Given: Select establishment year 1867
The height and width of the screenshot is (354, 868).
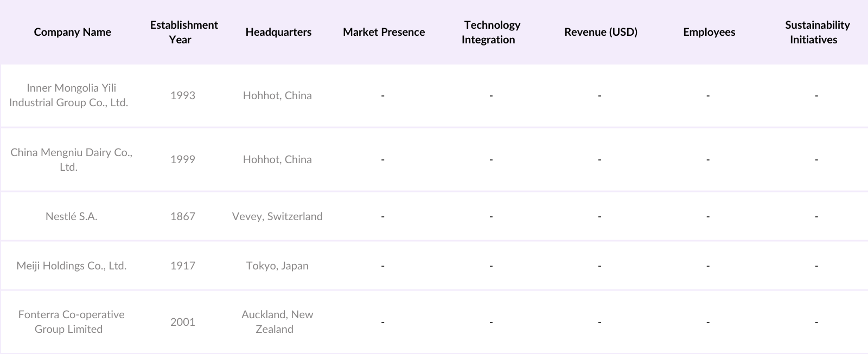Looking at the screenshot, I should (183, 216).
